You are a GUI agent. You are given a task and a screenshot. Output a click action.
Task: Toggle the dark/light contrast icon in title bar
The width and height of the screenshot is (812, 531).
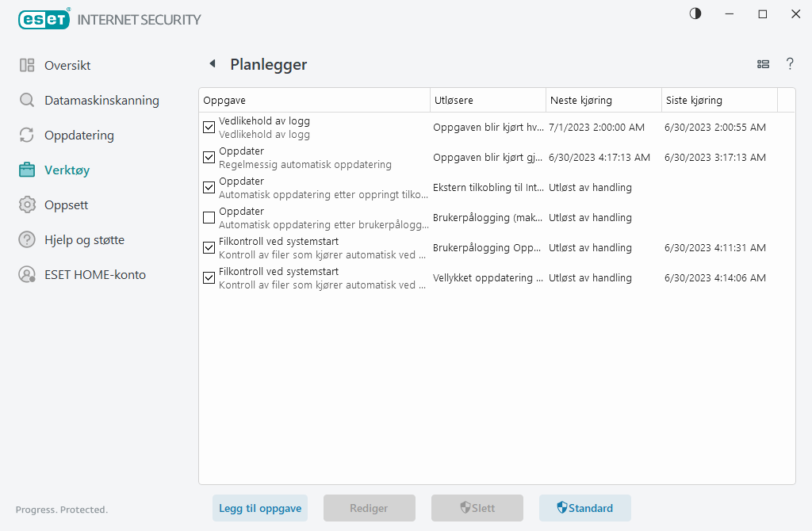pos(695,14)
